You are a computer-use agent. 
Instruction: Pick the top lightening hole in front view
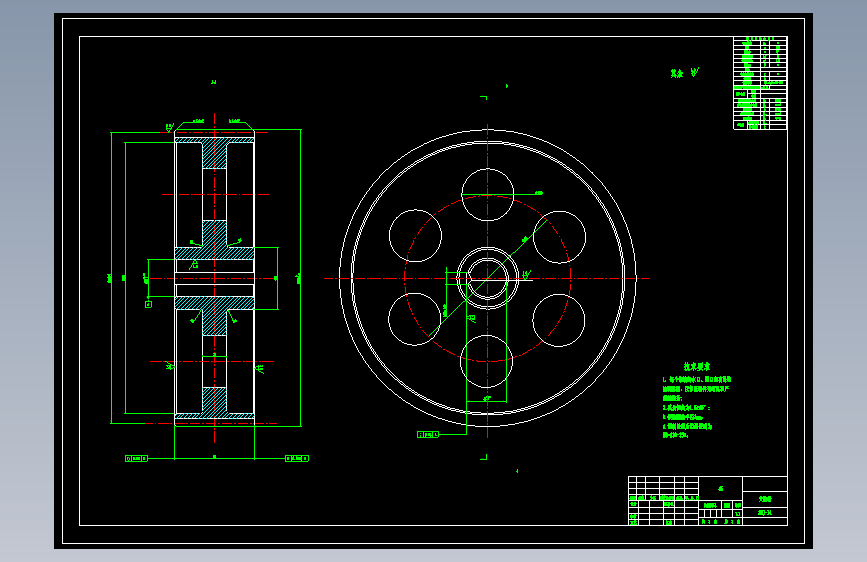tap(488, 195)
